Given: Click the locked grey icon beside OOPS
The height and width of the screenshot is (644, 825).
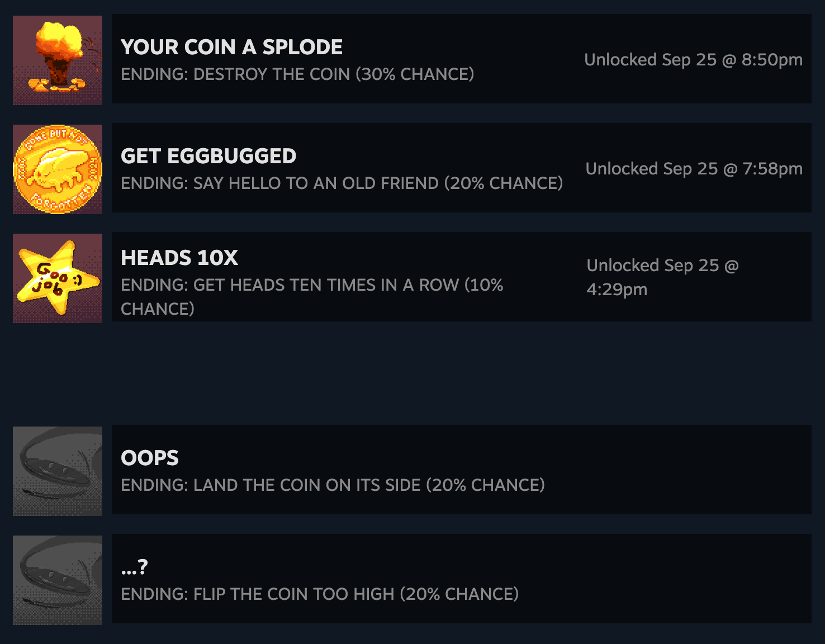Looking at the screenshot, I should pos(58,471).
